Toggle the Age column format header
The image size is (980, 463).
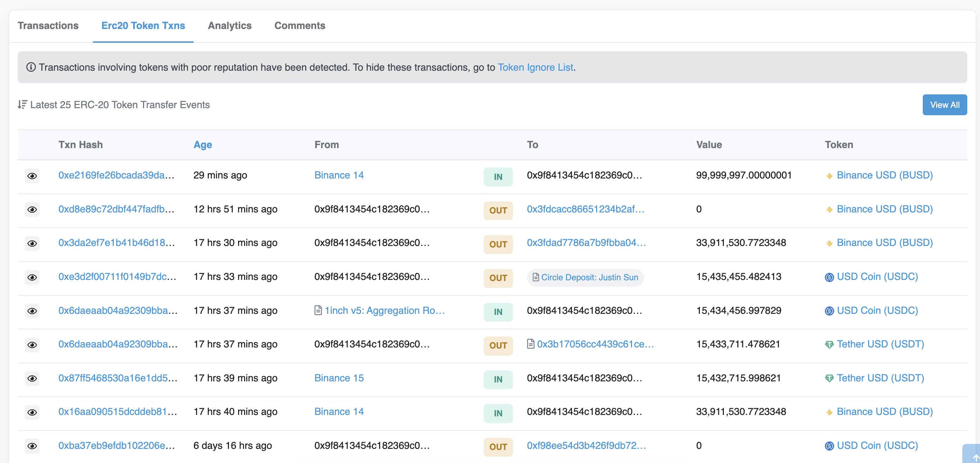tap(203, 145)
